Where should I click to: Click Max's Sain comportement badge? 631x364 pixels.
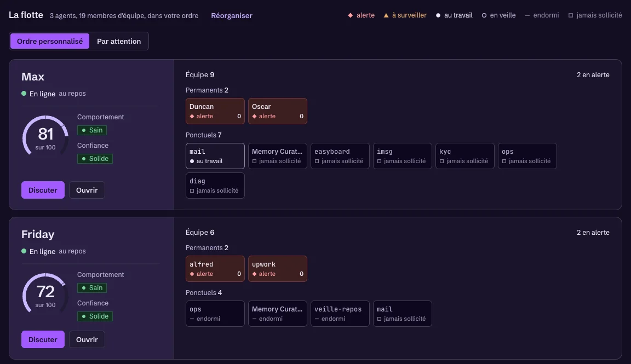click(92, 130)
